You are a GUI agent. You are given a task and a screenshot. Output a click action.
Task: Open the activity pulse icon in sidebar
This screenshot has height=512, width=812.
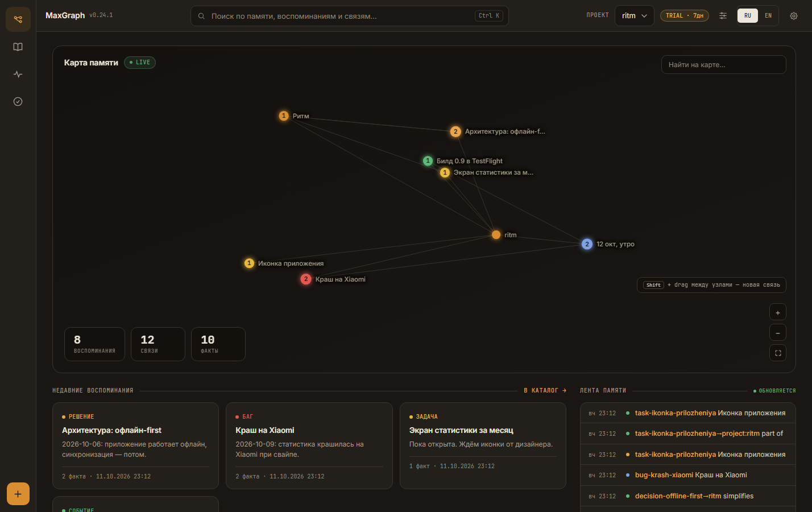click(x=18, y=74)
